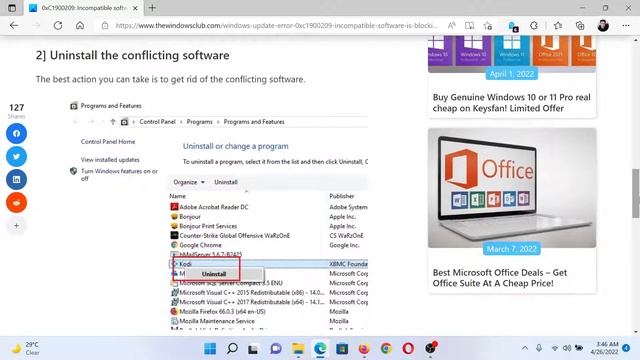Image resolution: width=640 pixels, height=360 pixels.
Task: Close the 0xC1900209 tab
Action: (136, 8)
